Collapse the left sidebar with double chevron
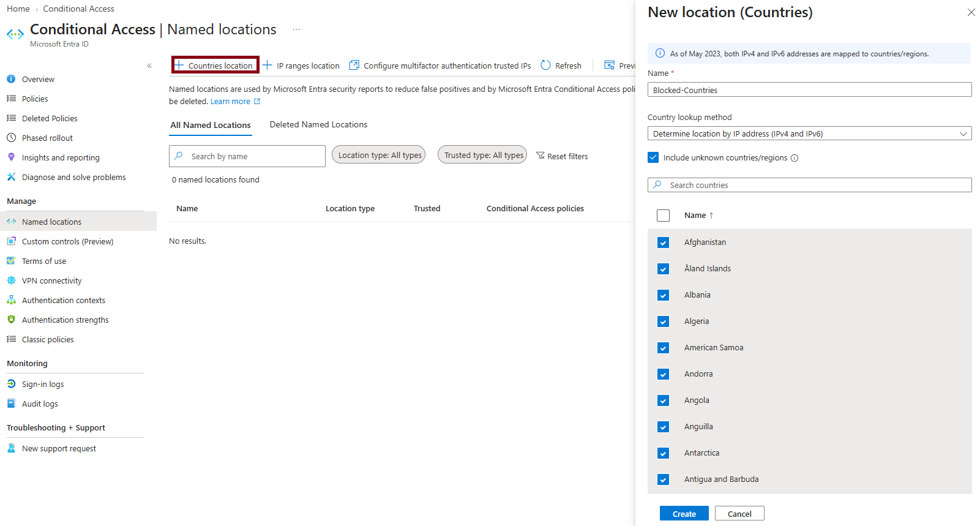Viewport: 980px width, 526px height. coord(149,66)
